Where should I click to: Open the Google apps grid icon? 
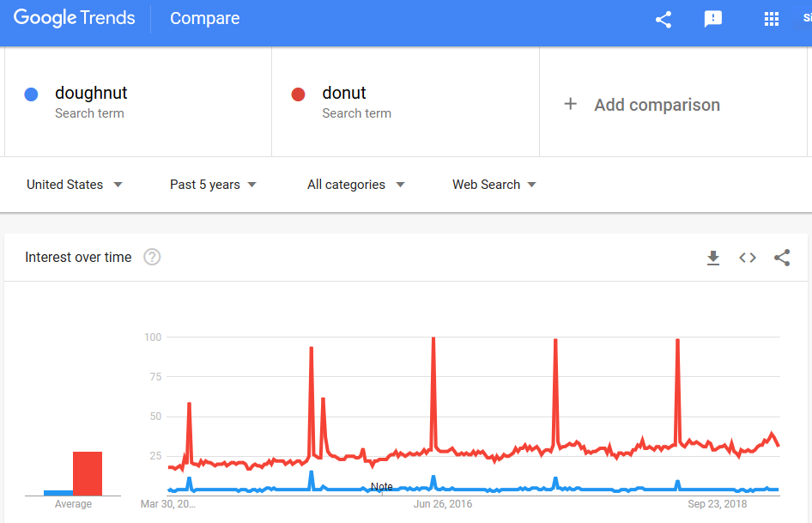(x=772, y=19)
